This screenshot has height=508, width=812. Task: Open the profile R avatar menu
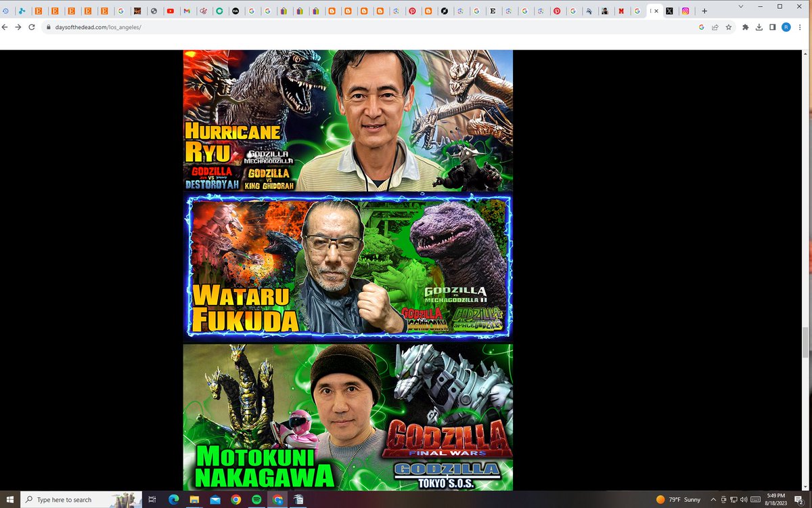786,27
